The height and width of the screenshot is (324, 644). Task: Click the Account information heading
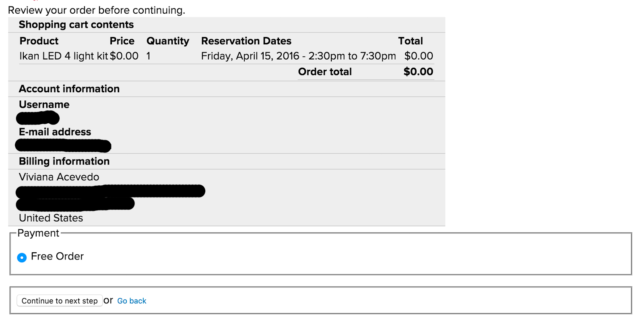tap(69, 89)
